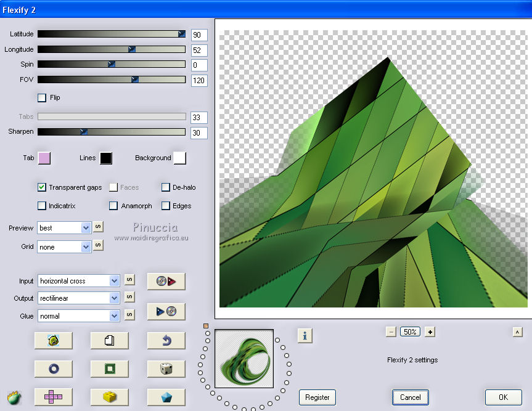Click the globe icon button

[53, 341]
